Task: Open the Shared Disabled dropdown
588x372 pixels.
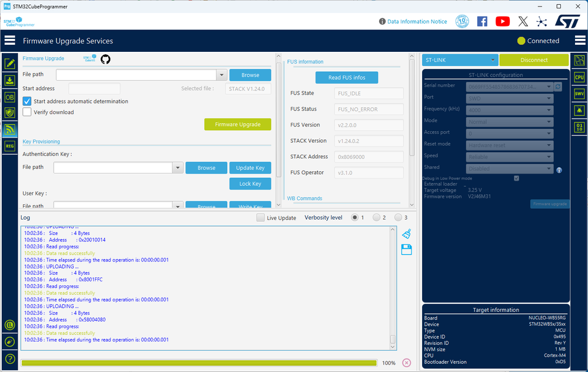Action: (x=510, y=168)
